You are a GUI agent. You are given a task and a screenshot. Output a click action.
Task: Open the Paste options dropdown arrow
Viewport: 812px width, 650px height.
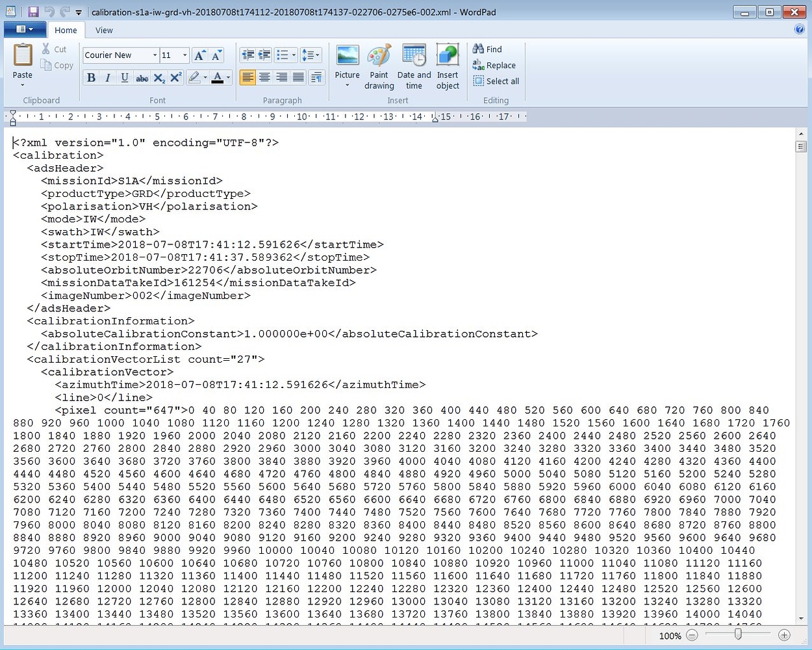23,85
